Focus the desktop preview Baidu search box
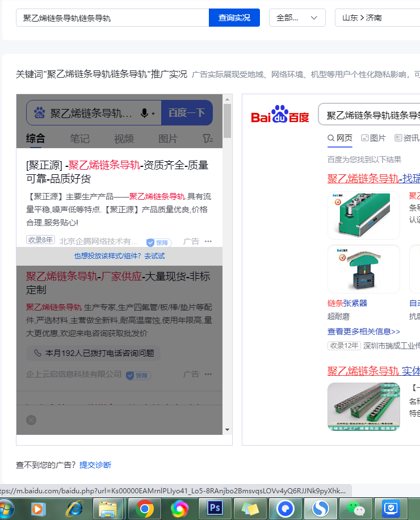This screenshot has height=520, width=420. click(369, 115)
